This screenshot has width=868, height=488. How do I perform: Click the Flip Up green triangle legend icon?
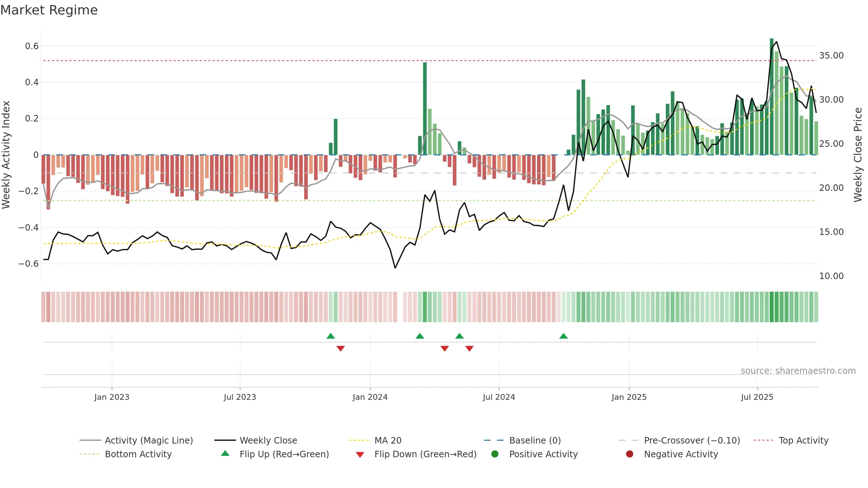225,453
